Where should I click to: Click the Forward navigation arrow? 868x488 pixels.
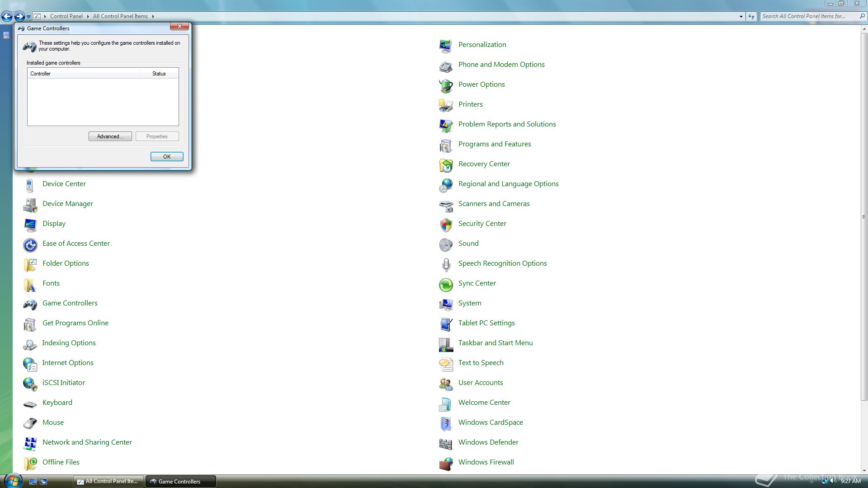tap(19, 16)
